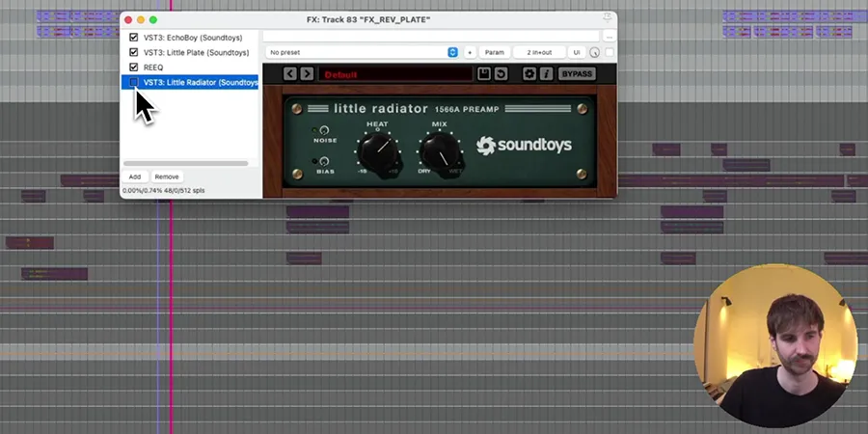Toggle the BIAS switch on Little Radiator
868x434 pixels.
[324, 162]
